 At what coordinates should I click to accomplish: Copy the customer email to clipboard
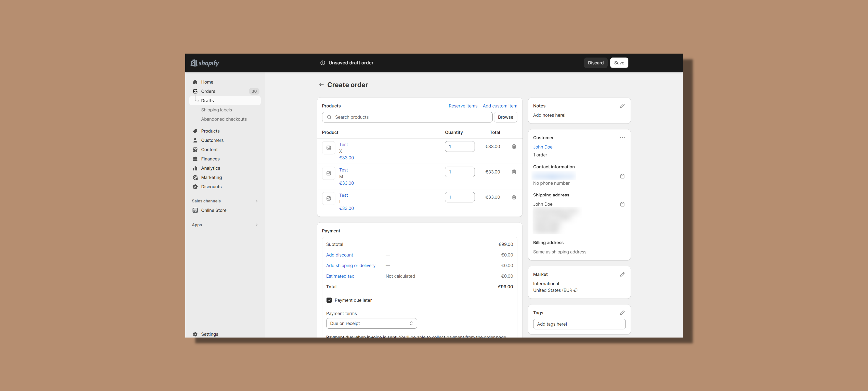[622, 176]
